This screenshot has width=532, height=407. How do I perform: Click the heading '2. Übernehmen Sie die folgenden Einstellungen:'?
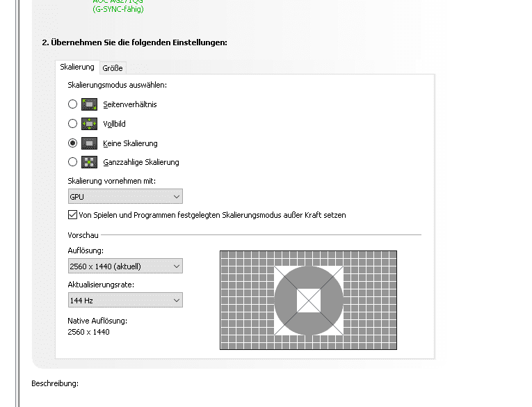[135, 42]
